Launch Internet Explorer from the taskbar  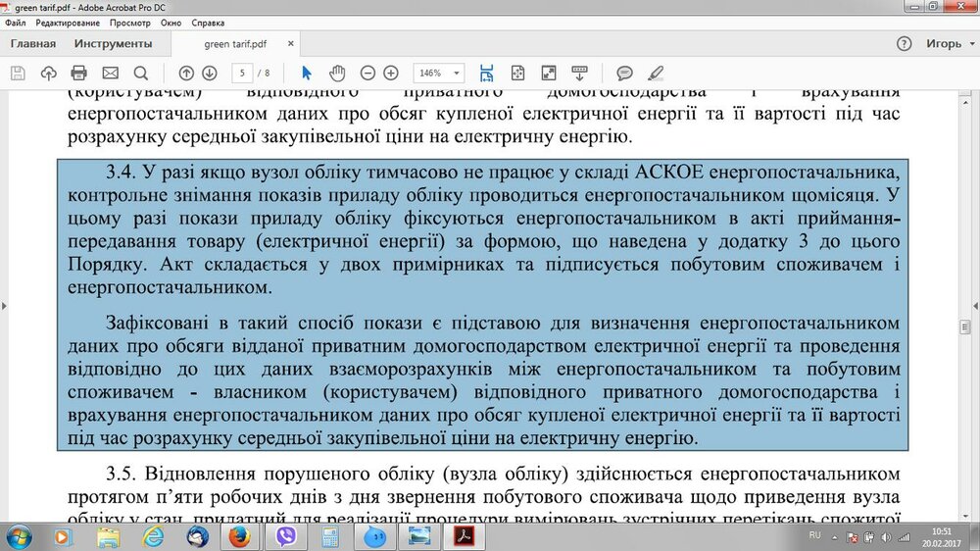tap(153, 537)
